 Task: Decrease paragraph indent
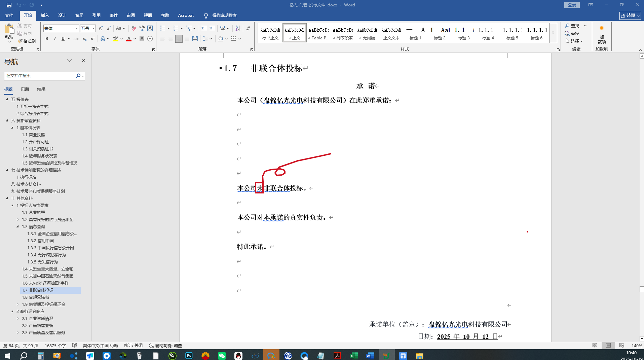pos(204,28)
